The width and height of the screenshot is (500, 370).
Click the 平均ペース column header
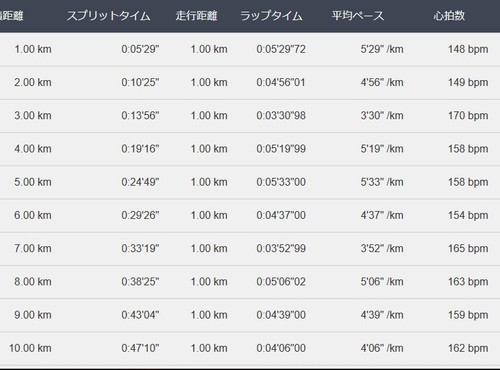pyautogui.click(x=358, y=16)
